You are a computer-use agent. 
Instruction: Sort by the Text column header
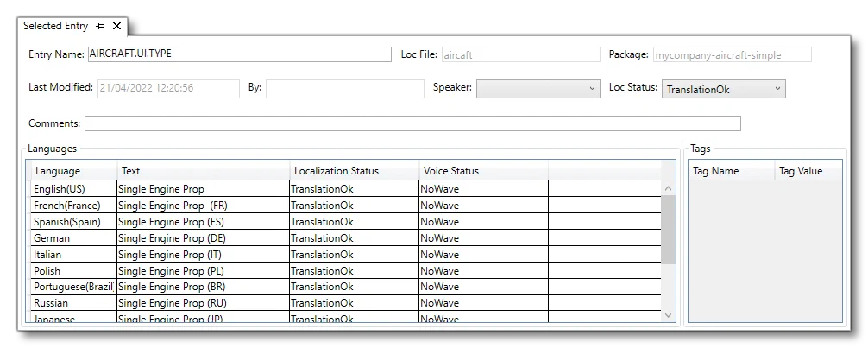(203, 171)
